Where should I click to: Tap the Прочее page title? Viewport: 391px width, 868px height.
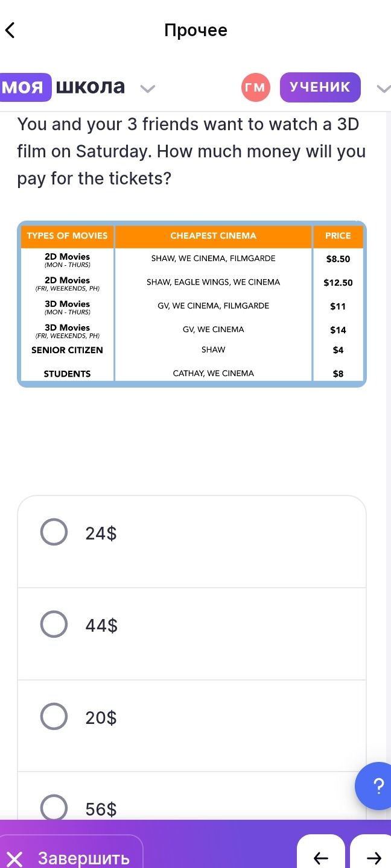(195, 30)
